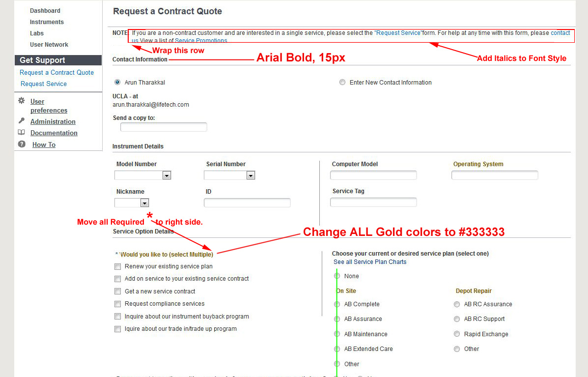588x377 pixels.
Task: Click the Send a copy to field
Action: point(164,127)
